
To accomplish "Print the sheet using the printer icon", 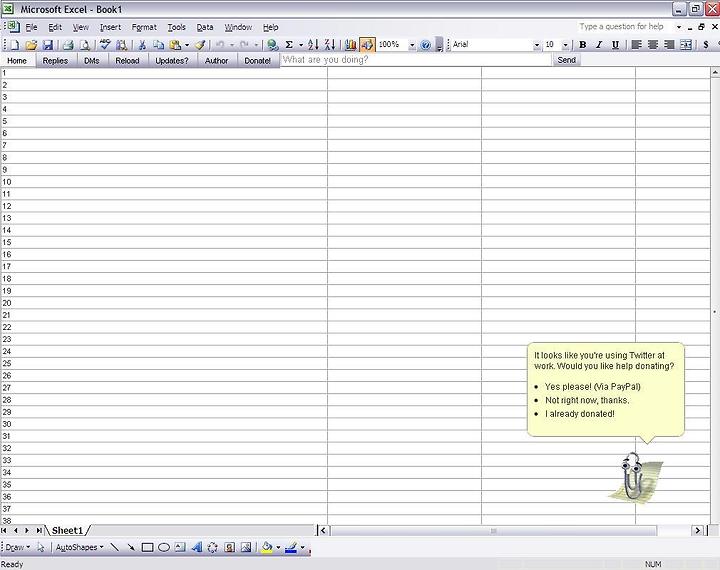I will 68,45.
